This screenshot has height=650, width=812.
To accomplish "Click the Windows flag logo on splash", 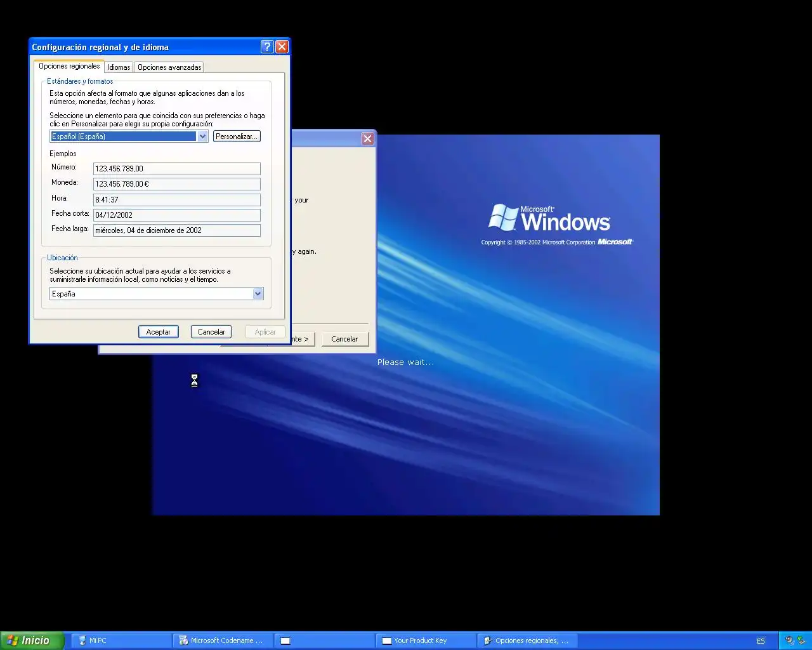I will click(x=504, y=218).
